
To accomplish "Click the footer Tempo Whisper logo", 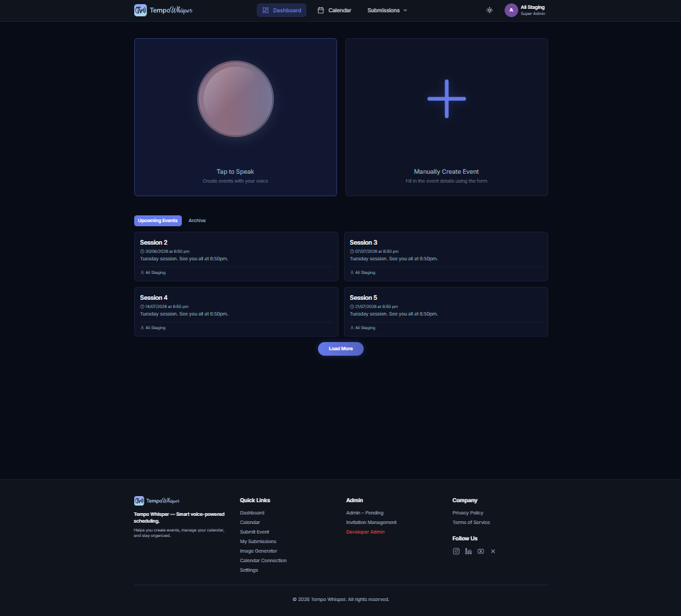I will pyautogui.click(x=157, y=501).
